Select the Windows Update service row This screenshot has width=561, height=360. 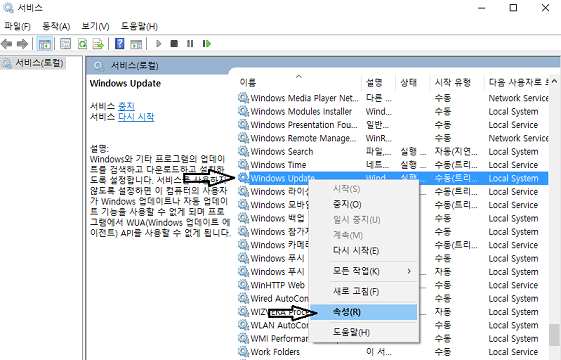click(393, 178)
